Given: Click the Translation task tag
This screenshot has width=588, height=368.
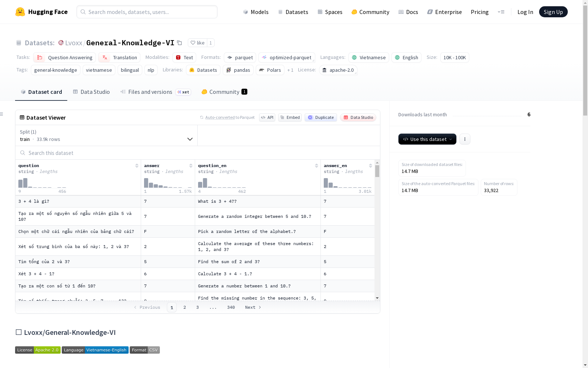Looking at the screenshot, I should tap(119, 57).
